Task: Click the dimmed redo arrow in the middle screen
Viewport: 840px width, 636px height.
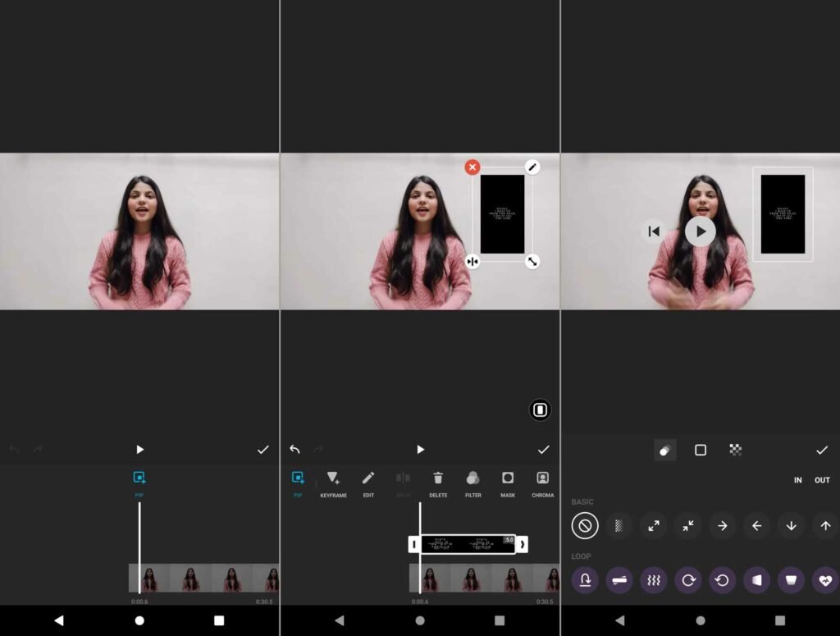Action: click(318, 449)
